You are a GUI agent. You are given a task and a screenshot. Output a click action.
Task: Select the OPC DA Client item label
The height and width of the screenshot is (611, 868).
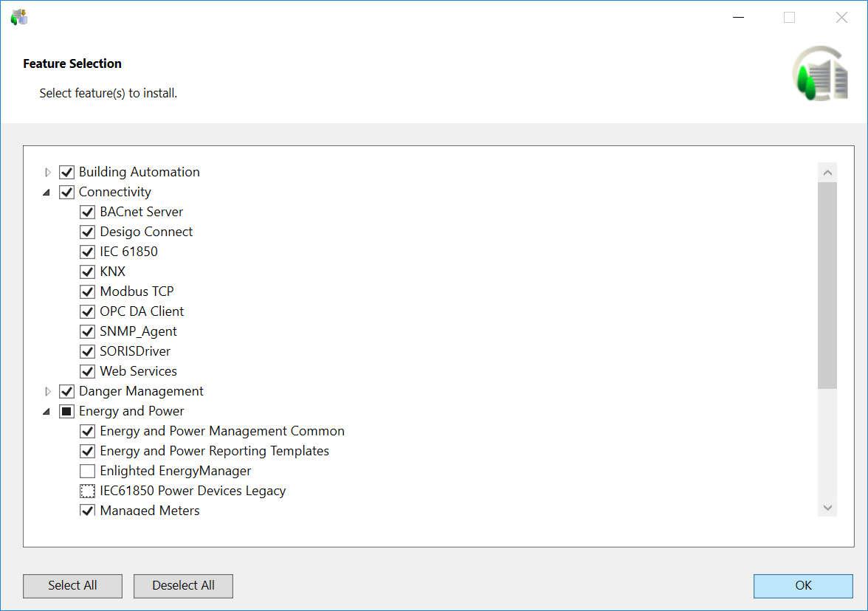coord(142,311)
